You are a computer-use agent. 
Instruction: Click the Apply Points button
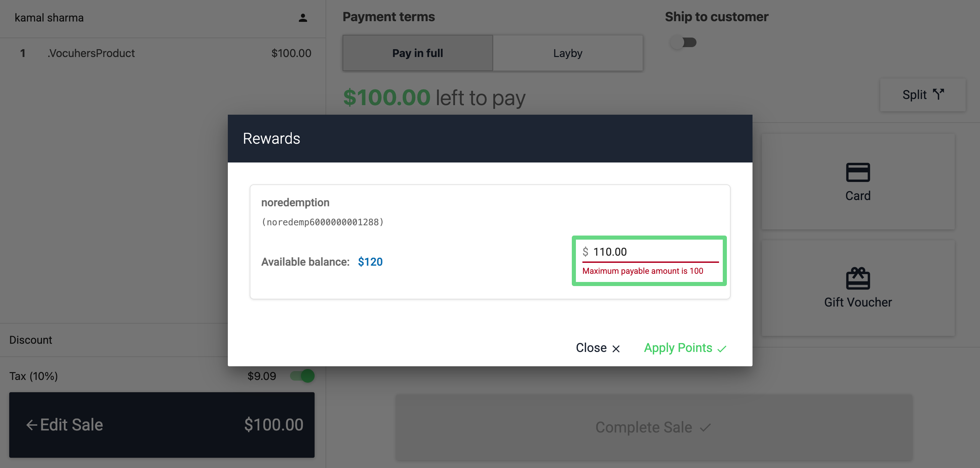[678, 348]
